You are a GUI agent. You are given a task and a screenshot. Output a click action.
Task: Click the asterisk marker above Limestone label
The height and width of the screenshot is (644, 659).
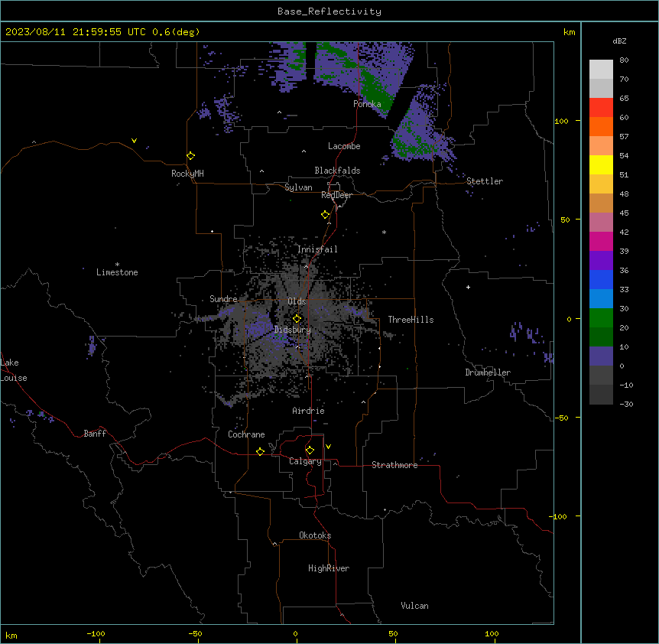click(117, 265)
